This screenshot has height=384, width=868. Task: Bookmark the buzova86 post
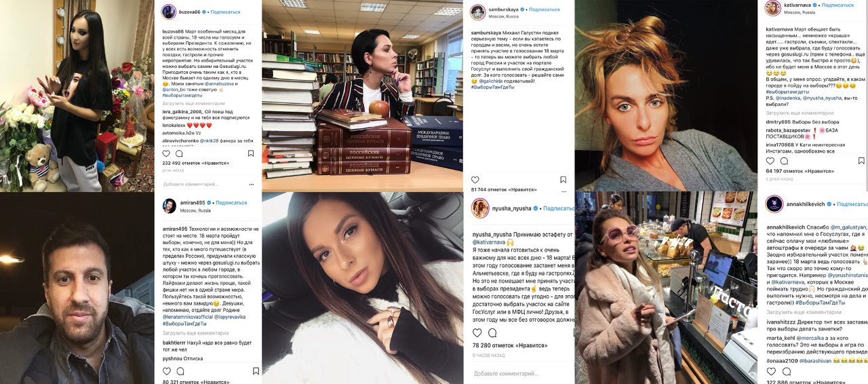[251, 154]
